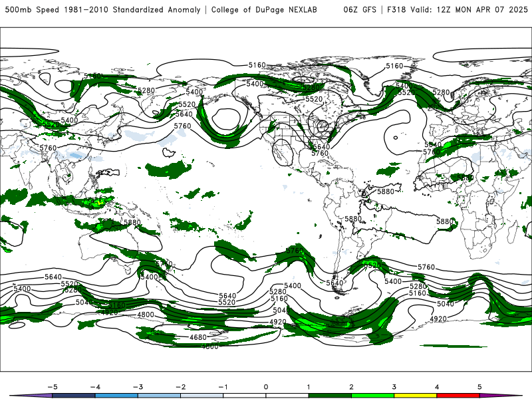532x399 pixels.
Task: Click the '06Z GFS' model run label
Action: point(360,10)
